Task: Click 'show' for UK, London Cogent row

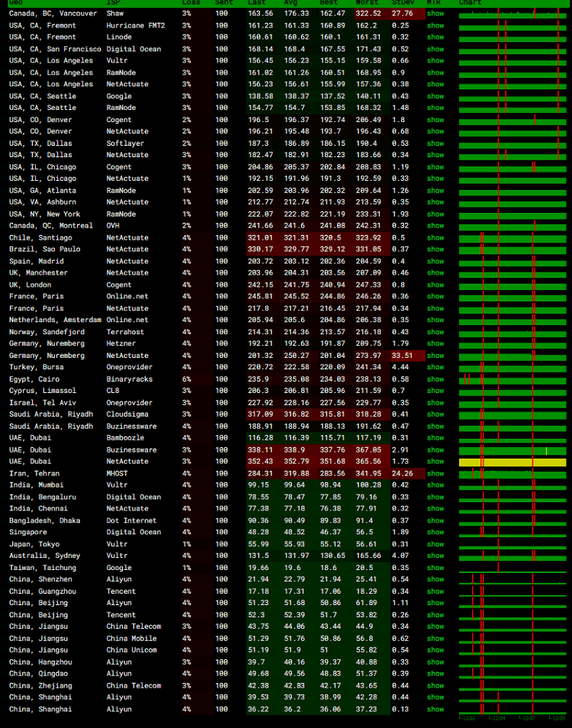Action: coord(435,285)
